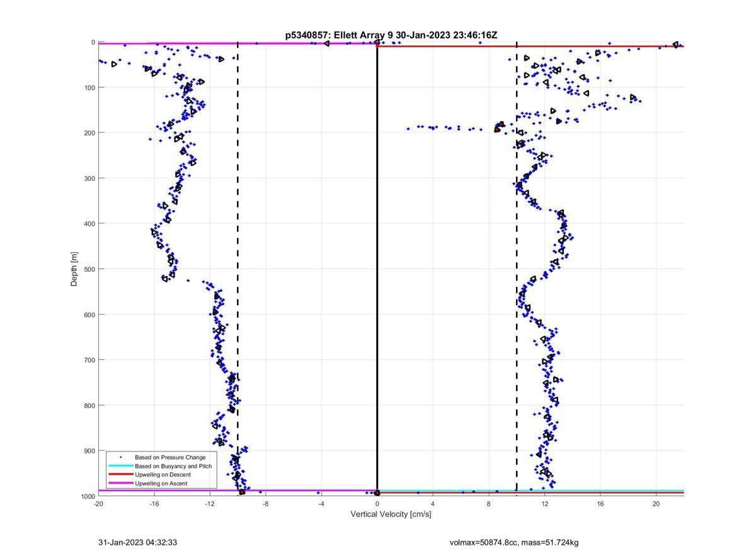Click y-axis tick label '200'

point(89,133)
